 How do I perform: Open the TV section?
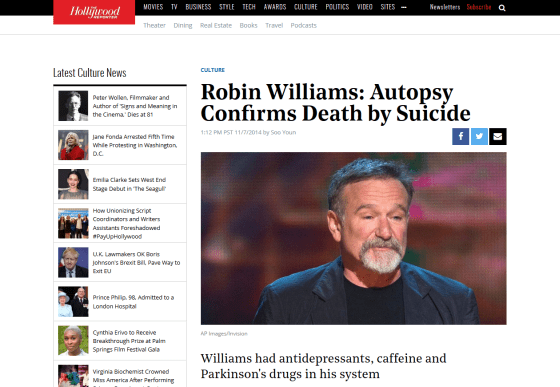[x=174, y=7]
